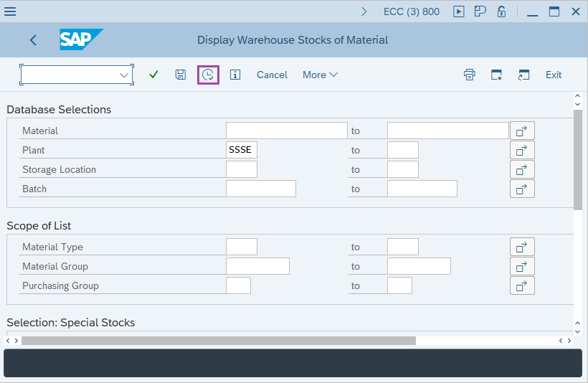Open multiple selection for Purchasing Group

[x=522, y=285]
